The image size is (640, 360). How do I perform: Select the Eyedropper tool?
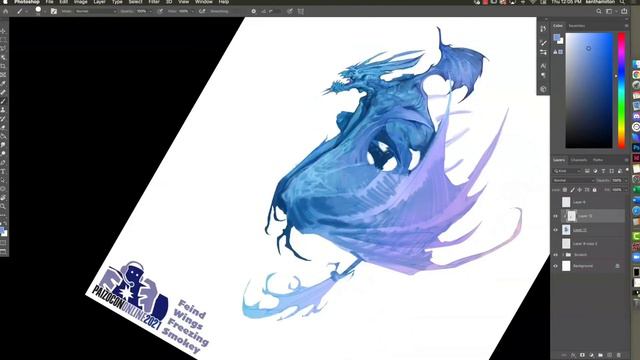(3, 84)
